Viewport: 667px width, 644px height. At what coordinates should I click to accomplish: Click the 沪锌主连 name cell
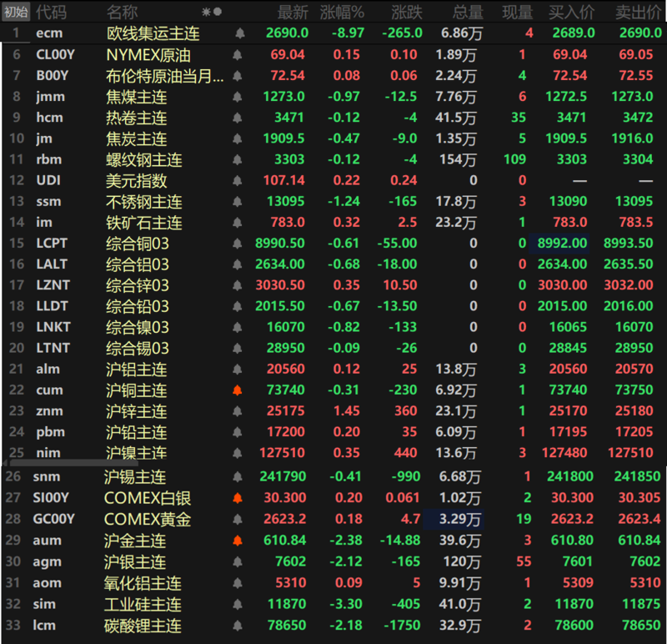137,411
